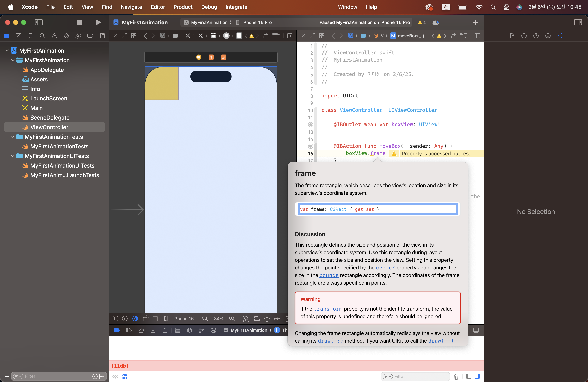
Task: Toggle breakpoints activation in debug bar
Action: tap(117, 330)
